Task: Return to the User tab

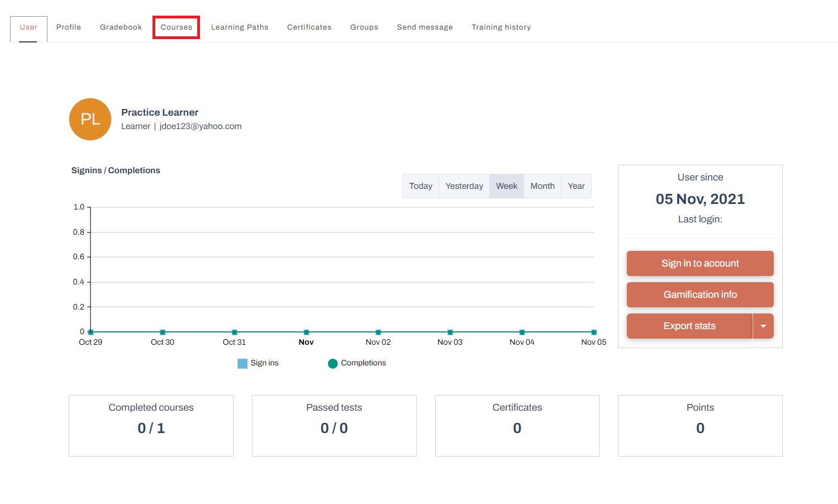Action: click(28, 27)
